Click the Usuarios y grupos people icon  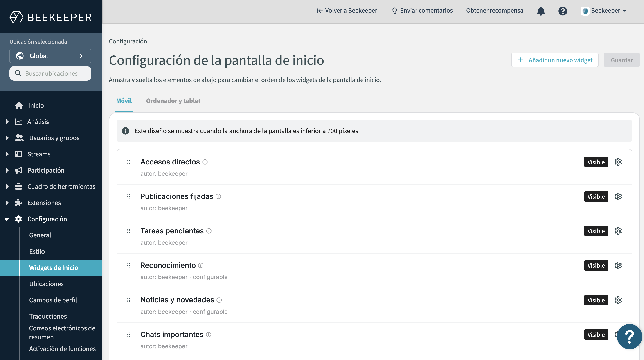point(19,138)
